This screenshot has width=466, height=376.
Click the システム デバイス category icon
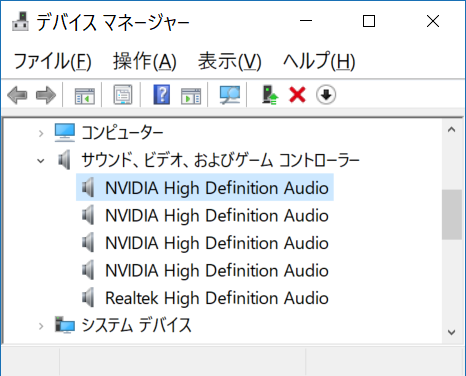(x=65, y=325)
